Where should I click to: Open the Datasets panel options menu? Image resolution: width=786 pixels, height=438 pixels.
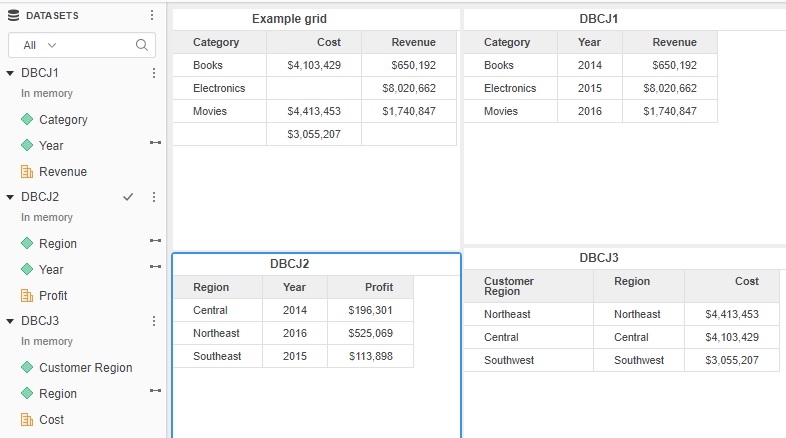[152, 16]
